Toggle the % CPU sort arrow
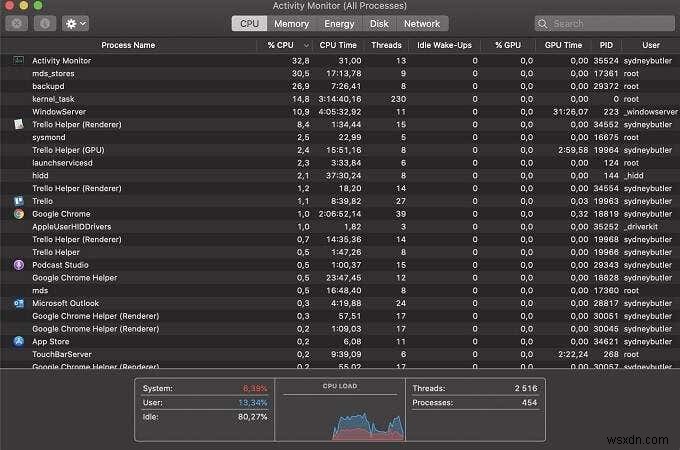Viewport: 680px width, 450px height. [306, 45]
